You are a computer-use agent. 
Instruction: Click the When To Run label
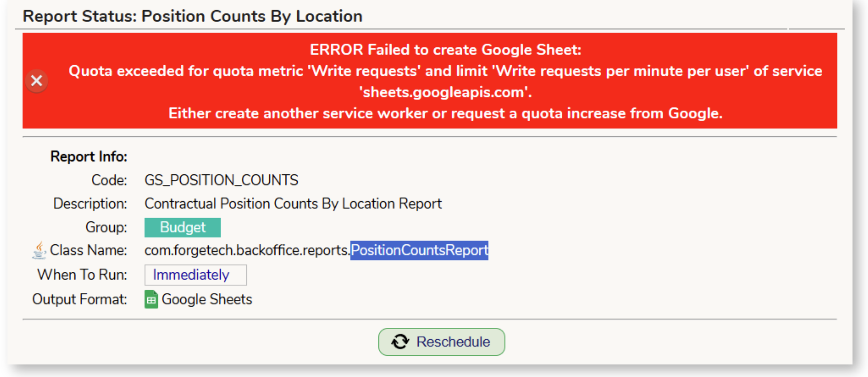point(82,275)
